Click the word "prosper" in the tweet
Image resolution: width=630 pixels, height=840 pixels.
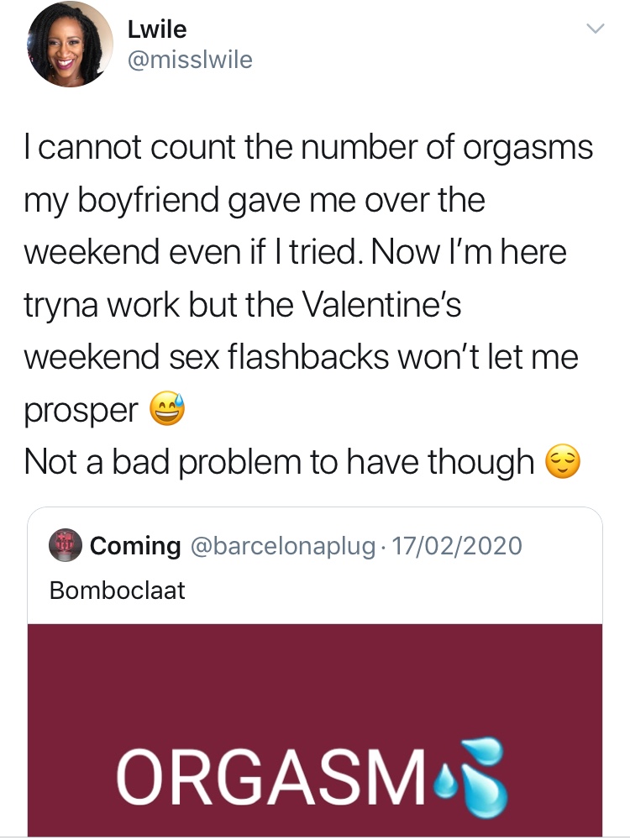(81, 412)
